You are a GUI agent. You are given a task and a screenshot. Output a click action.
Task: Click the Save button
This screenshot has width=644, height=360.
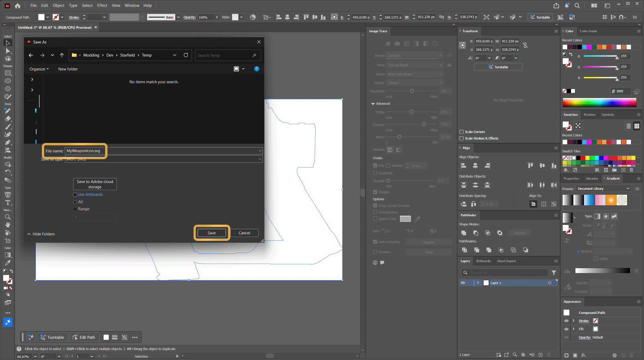pos(212,233)
